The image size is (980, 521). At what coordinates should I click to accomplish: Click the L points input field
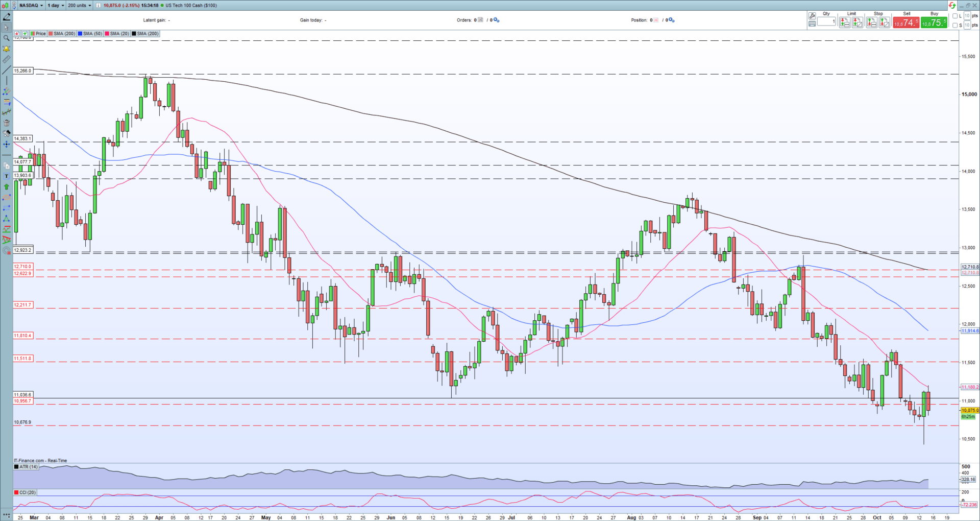(967, 16)
